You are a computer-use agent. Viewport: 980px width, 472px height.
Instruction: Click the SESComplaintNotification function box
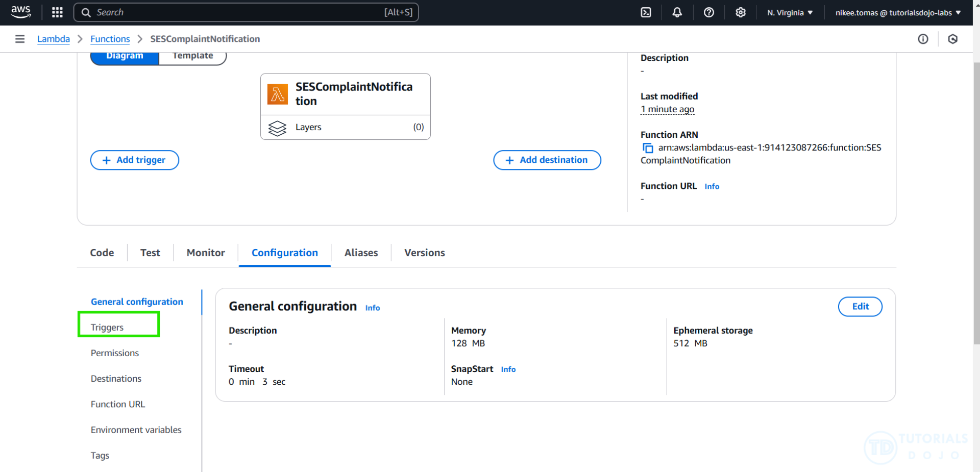click(346, 94)
